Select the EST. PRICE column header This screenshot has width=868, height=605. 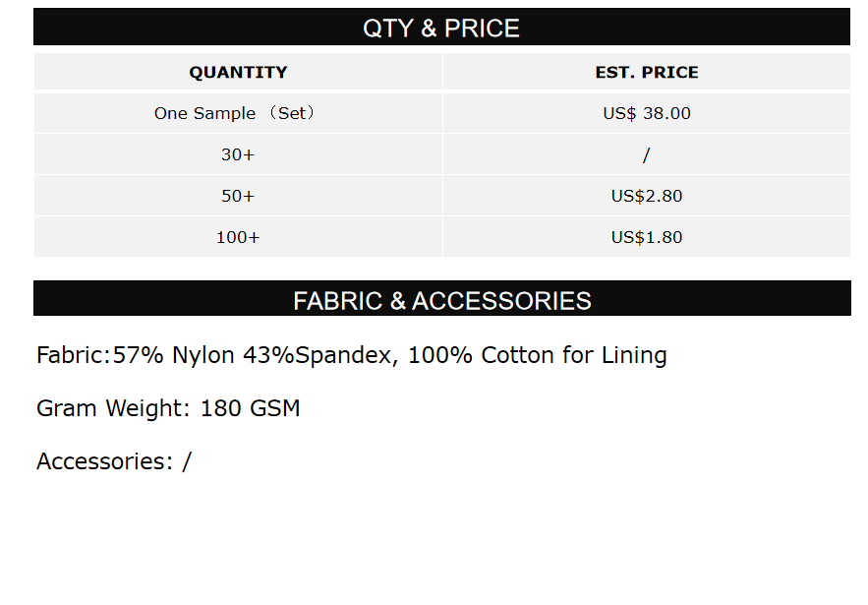[647, 72]
